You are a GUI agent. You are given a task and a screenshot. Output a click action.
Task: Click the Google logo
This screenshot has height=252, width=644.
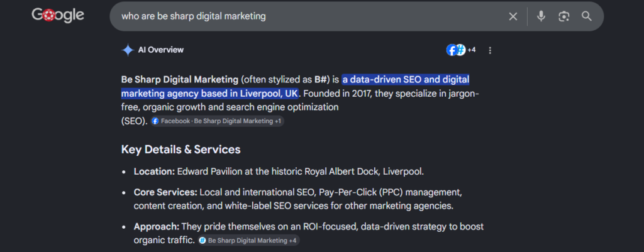(x=58, y=16)
